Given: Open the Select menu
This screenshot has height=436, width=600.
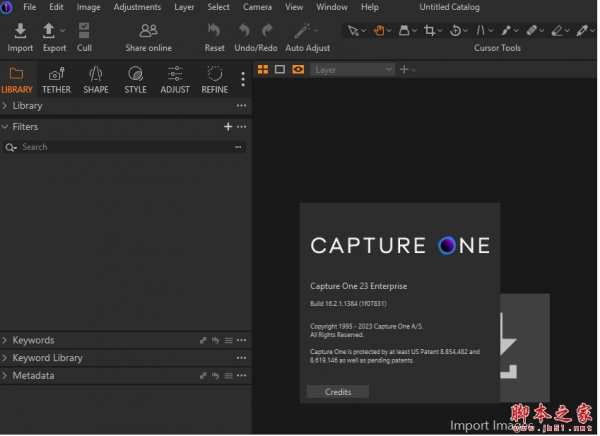Looking at the screenshot, I should (x=218, y=7).
